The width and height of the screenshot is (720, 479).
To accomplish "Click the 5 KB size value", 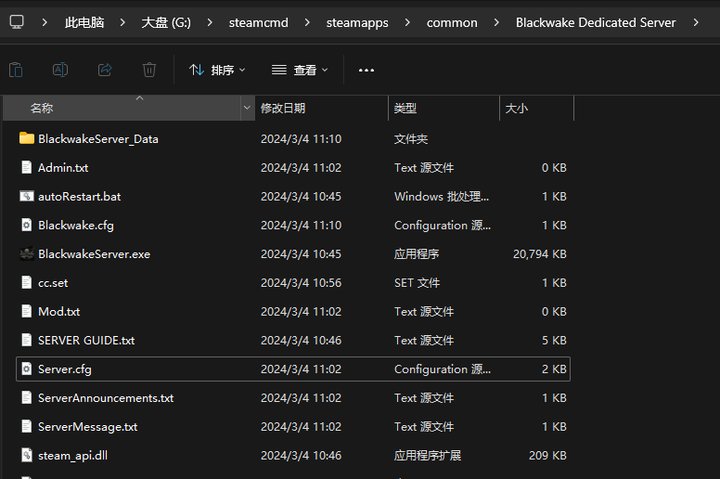I will click(554, 340).
